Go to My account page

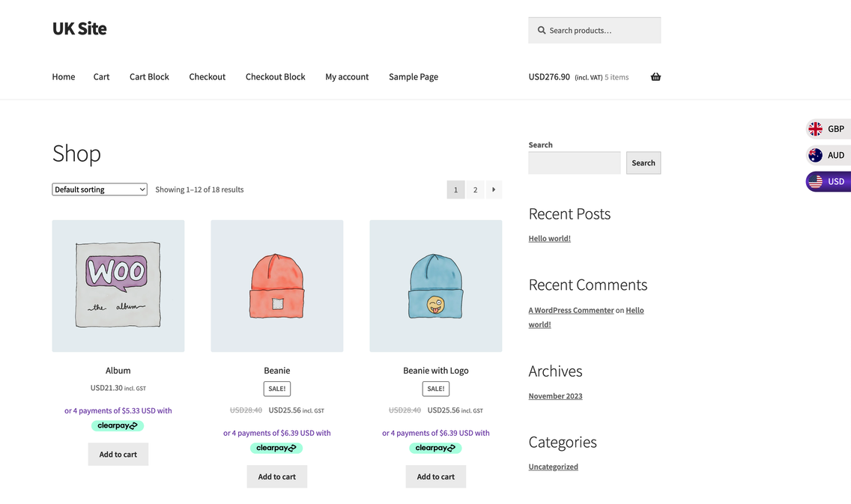(347, 77)
